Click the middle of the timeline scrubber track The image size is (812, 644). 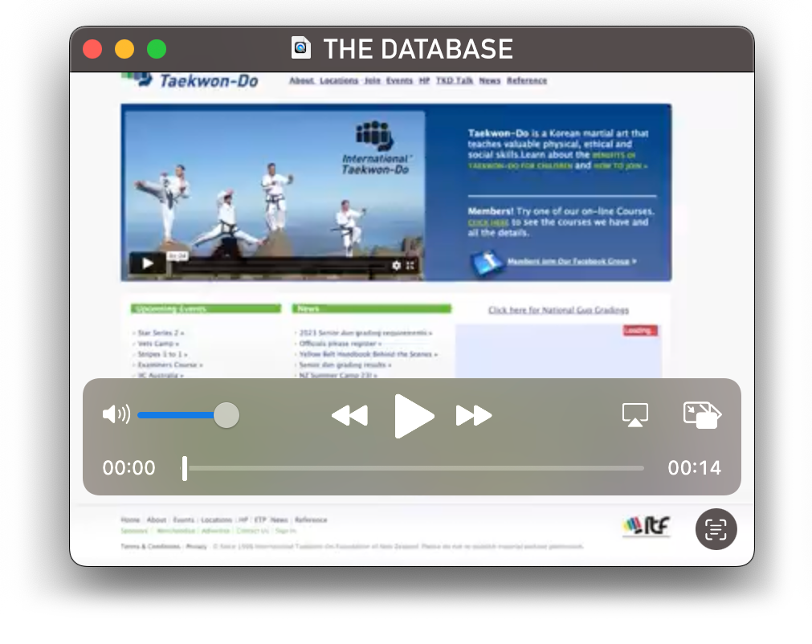coord(414,468)
